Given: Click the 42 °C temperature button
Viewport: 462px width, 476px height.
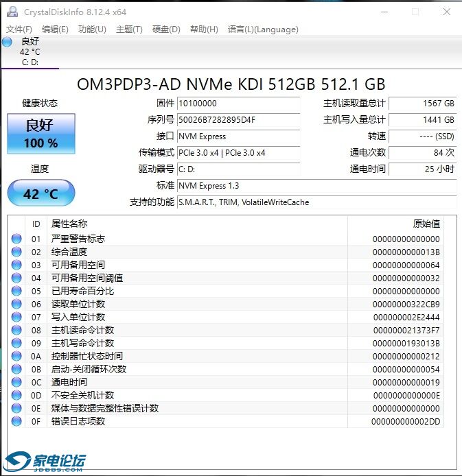Looking at the screenshot, I should pyautogui.click(x=41, y=193).
